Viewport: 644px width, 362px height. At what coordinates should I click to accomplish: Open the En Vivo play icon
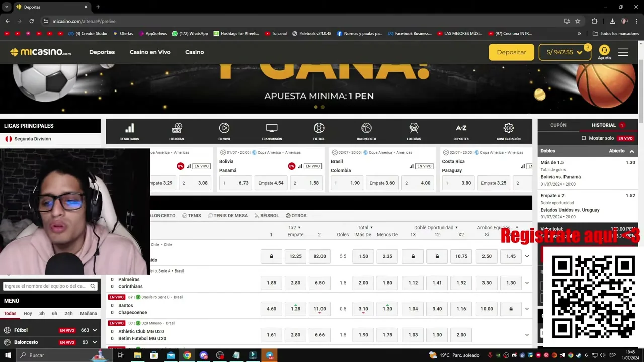click(x=224, y=132)
